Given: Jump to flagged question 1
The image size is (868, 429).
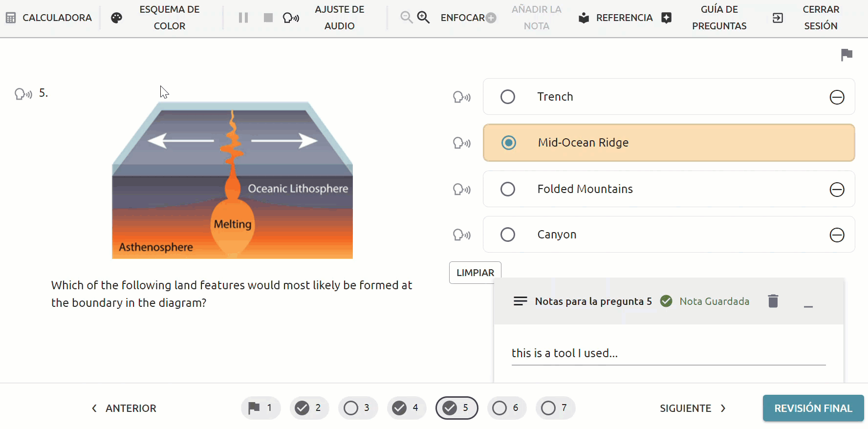Looking at the screenshot, I should 260,408.
